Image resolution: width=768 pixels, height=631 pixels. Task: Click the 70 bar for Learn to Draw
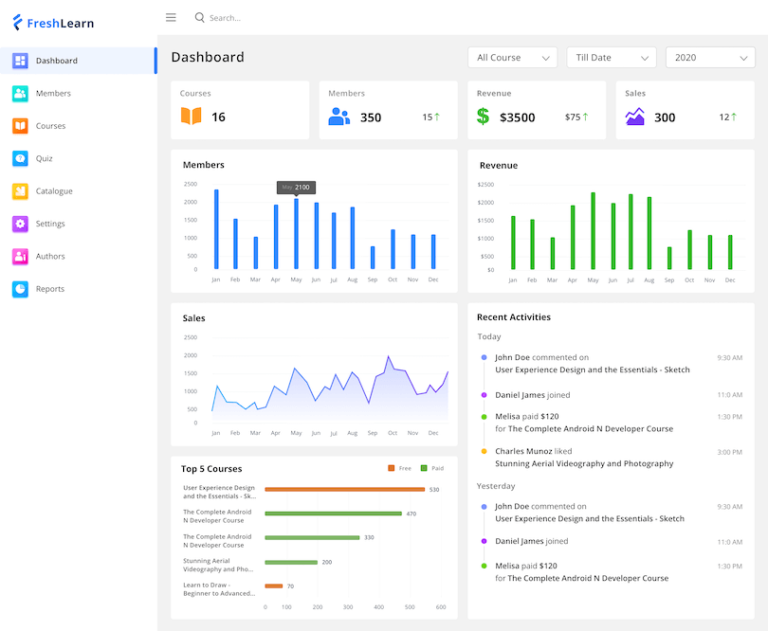[x=274, y=586]
